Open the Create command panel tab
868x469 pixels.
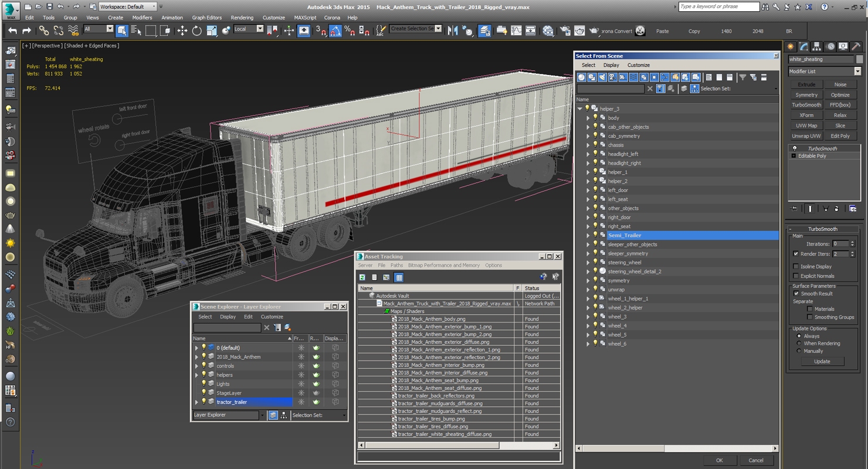[x=791, y=46]
